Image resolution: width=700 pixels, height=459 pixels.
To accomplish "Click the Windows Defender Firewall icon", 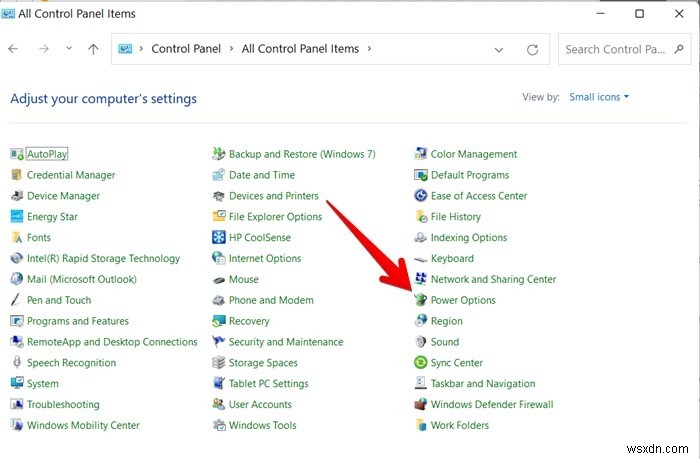I will click(421, 405).
